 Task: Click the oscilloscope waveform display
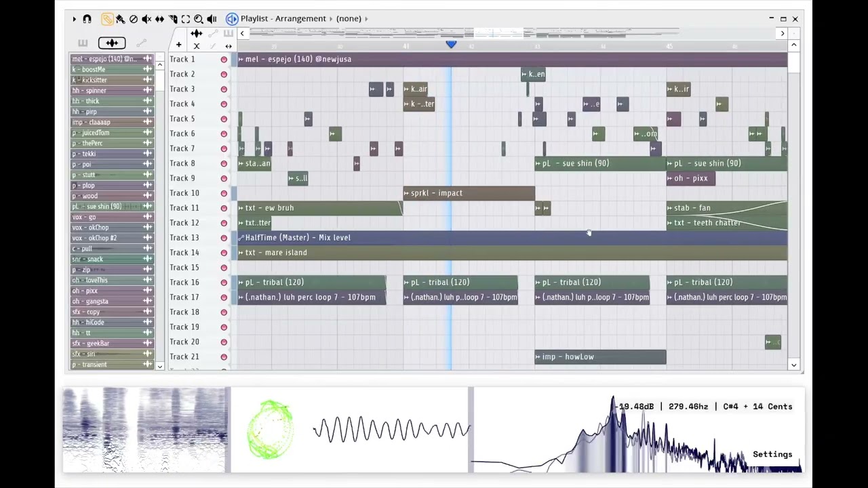point(391,430)
